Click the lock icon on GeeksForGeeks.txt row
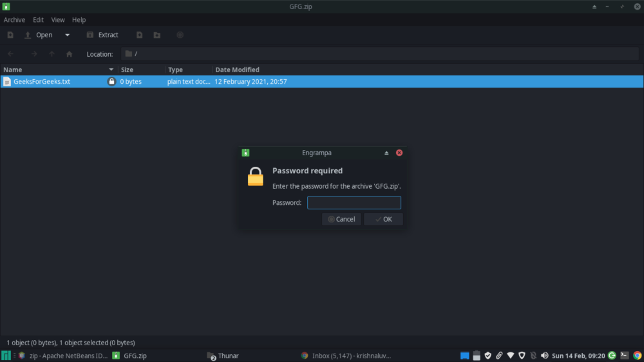The width and height of the screenshot is (644, 362). click(x=111, y=81)
